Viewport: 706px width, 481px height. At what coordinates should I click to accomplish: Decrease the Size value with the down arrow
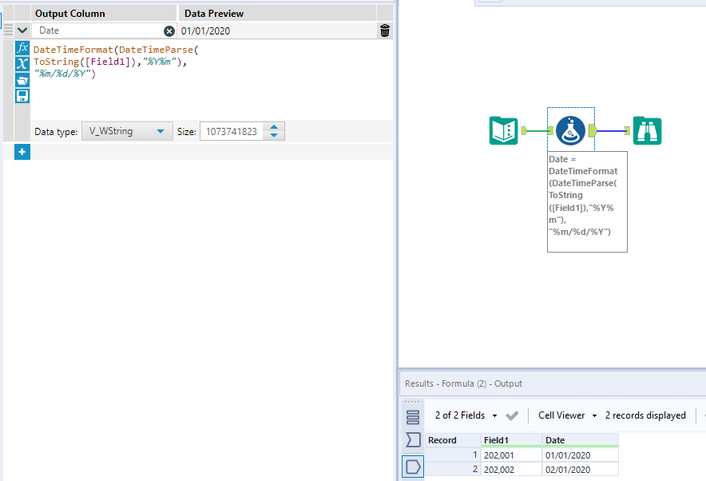(x=274, y=135)
